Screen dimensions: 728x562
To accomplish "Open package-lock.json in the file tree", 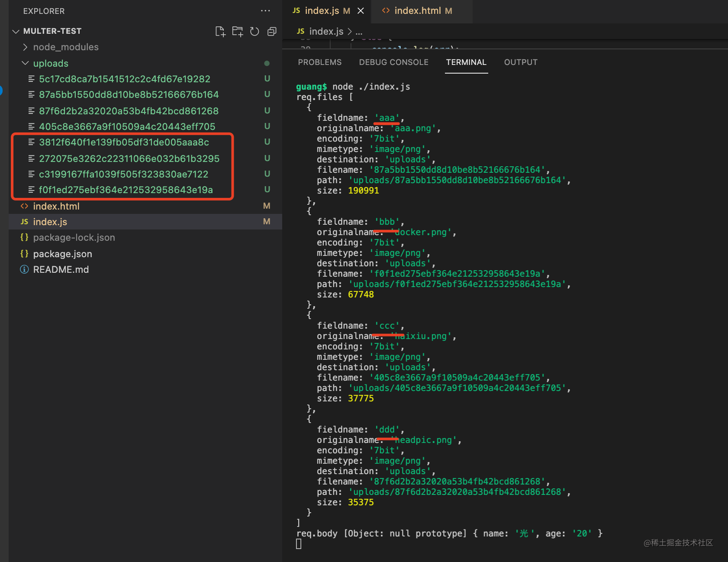I will (74, 238).
